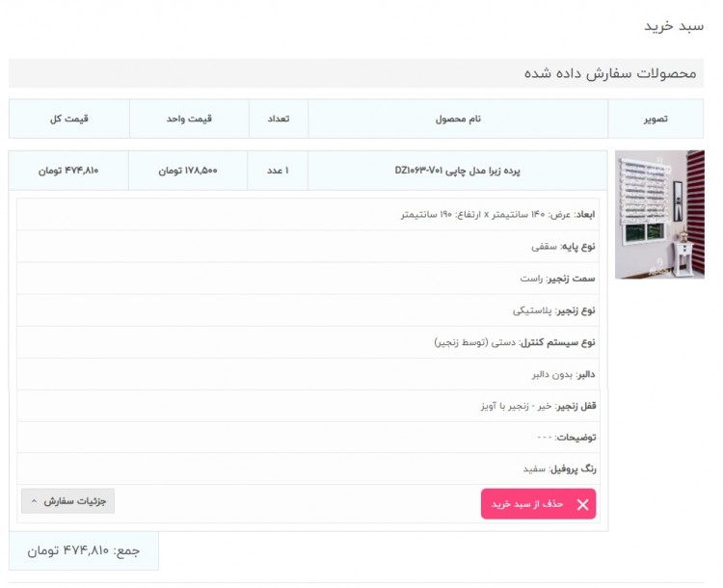Click the محصولات سفارش داده شده section header
The image size is (723, 588).
356,73
